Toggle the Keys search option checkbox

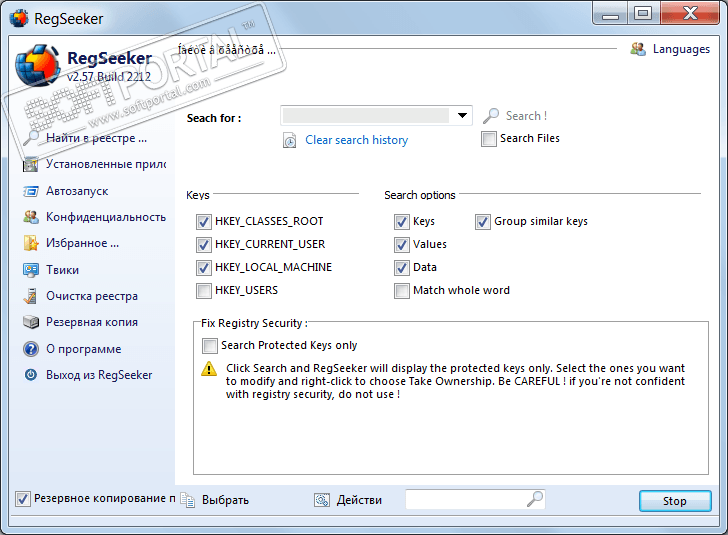coord(402,222)
